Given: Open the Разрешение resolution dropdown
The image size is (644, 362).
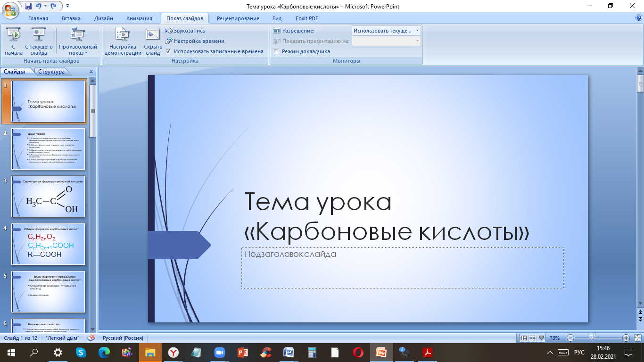Looking at the screenshot, I should click(x=417, y=31).
